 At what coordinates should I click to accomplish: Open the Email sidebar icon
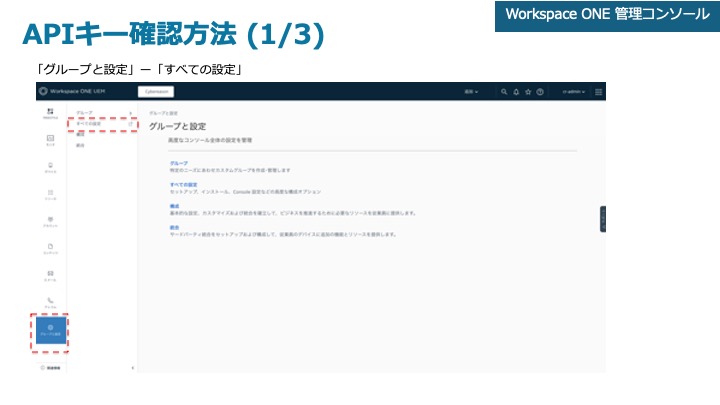[51, 276]
